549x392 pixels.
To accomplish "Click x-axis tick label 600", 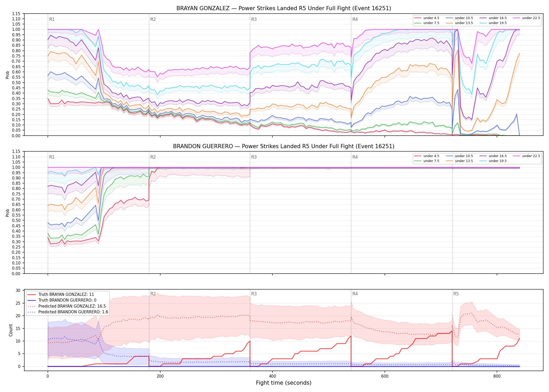I will (385, 376).
